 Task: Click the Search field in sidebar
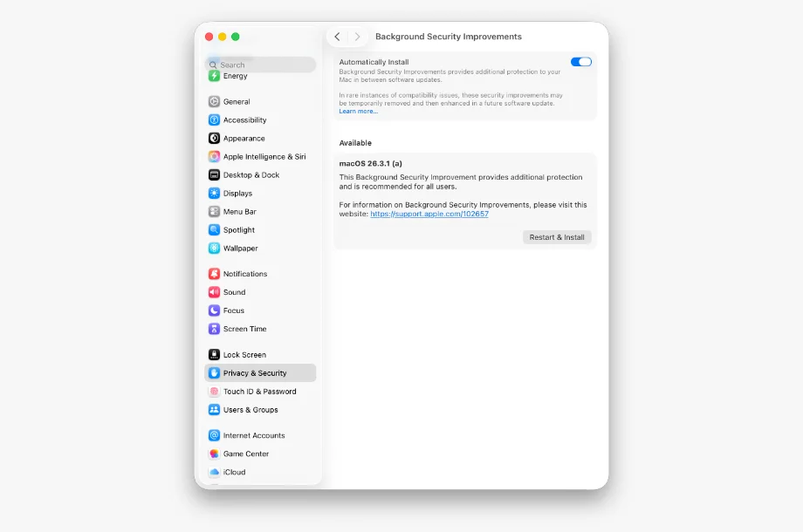tap(262, 65)
